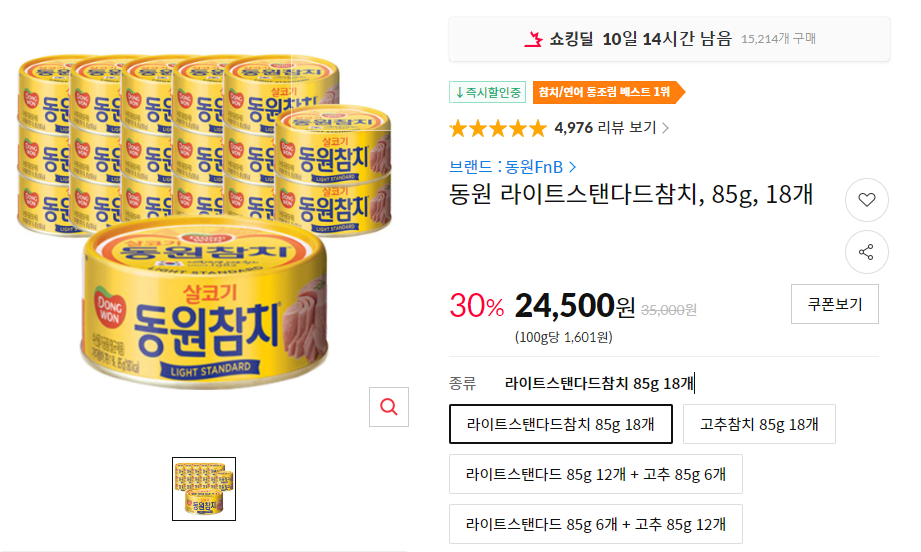This screenshot has width=921, height=552.
Task: Click the 24,500원 discounted price
Action: pos(574,306)
